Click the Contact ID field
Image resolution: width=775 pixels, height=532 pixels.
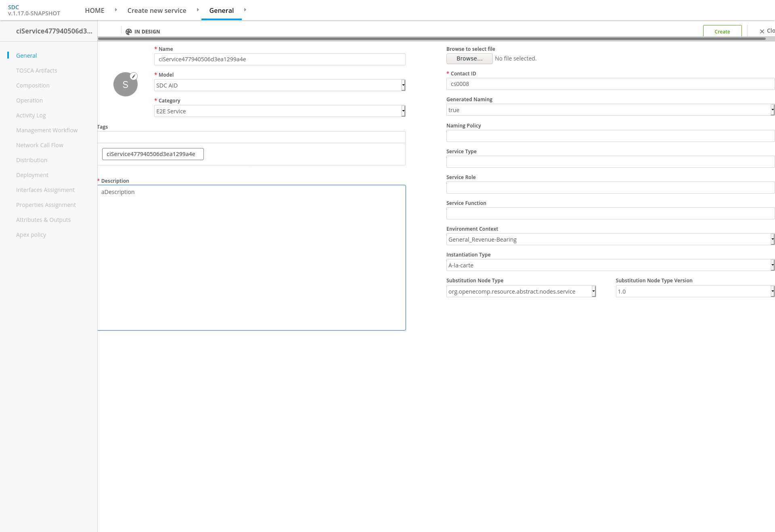point(610,84)
